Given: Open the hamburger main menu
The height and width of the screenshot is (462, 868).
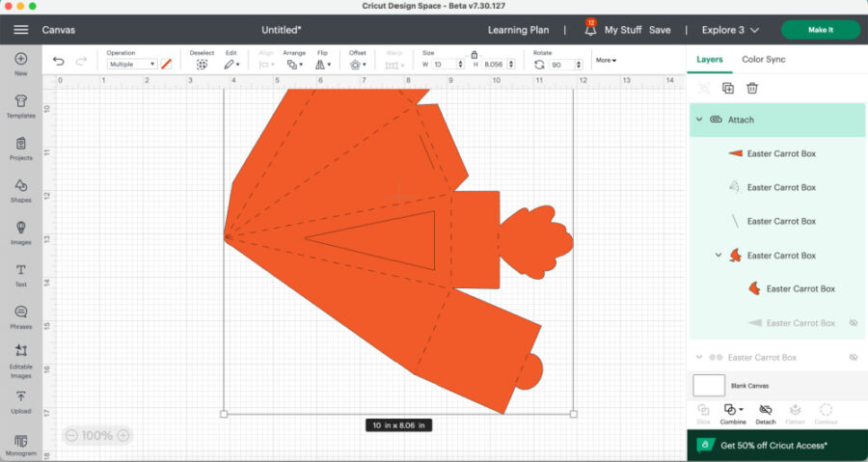Looking at the screenshot, I should [20, 30].
